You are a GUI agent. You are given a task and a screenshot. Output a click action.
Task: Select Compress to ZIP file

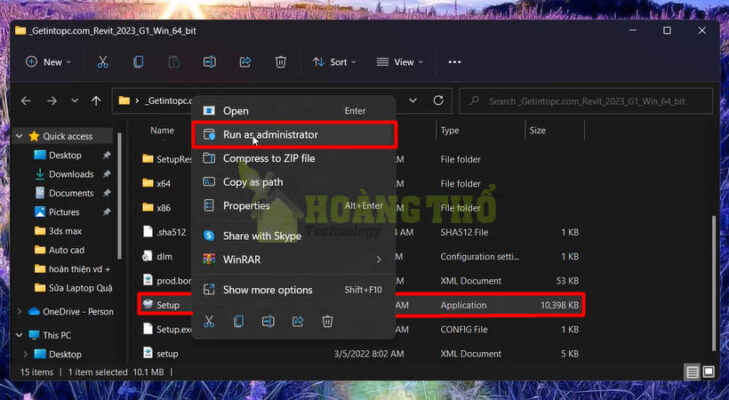click(268, 158)
